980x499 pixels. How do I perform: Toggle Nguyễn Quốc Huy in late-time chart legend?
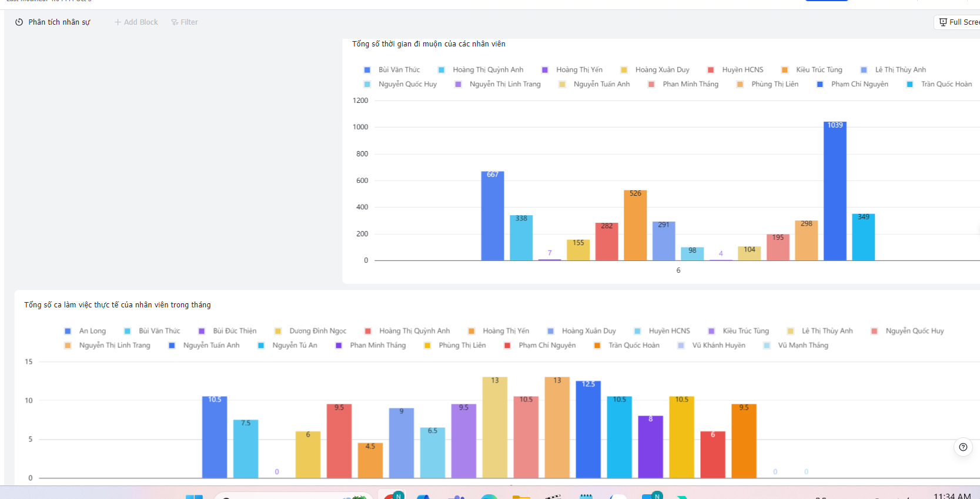[x=400, y=85]
